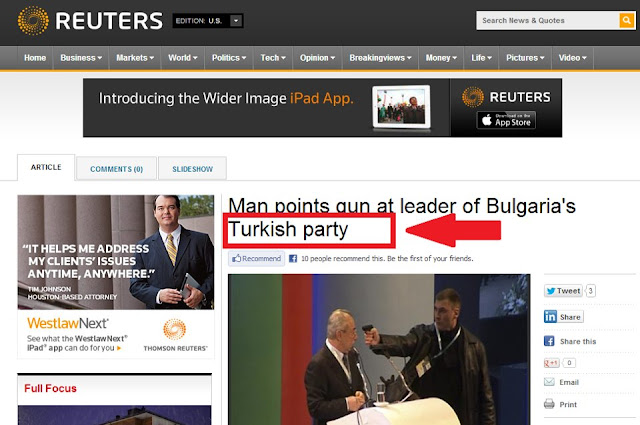Expand the Politics menu
640x425 pixels.
(229, 58)
